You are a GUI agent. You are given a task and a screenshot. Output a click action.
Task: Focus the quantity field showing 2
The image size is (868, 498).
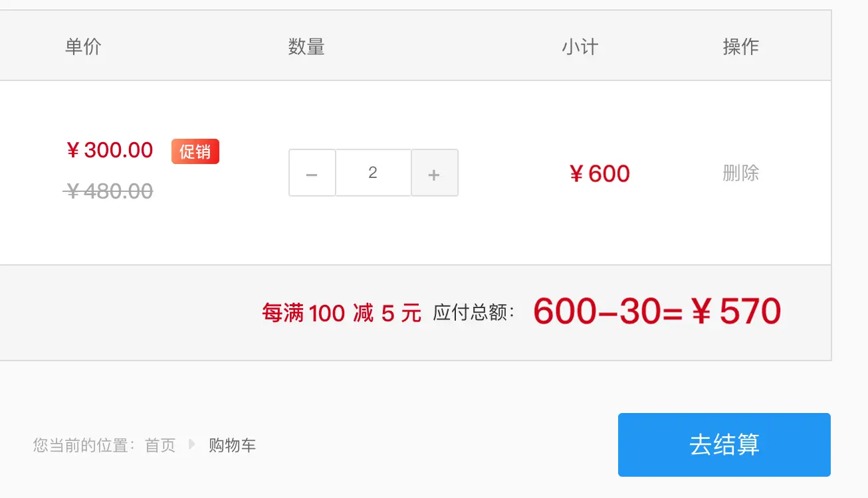coord(374,173)
